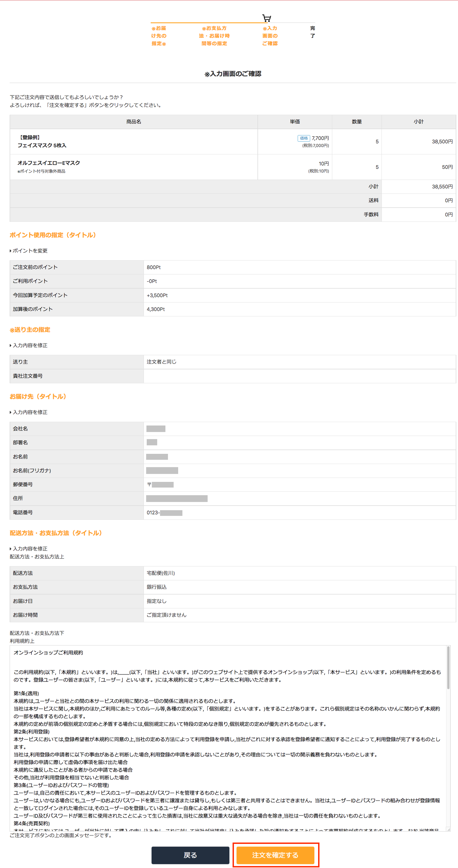Click 入力内容を修正 under お届け先 heading
The width and height of the screenshot is (458, 868).
coord(30,412)
